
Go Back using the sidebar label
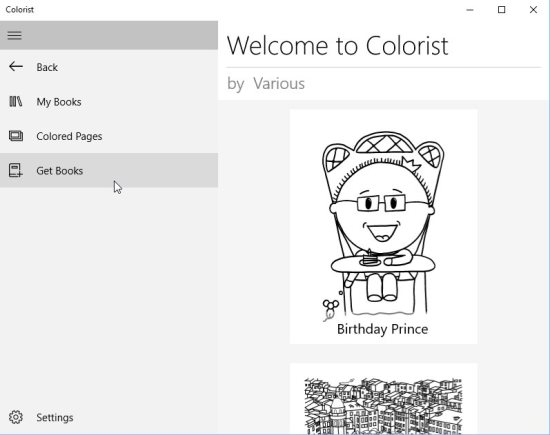pyautogui.click(x=47, y=67)
